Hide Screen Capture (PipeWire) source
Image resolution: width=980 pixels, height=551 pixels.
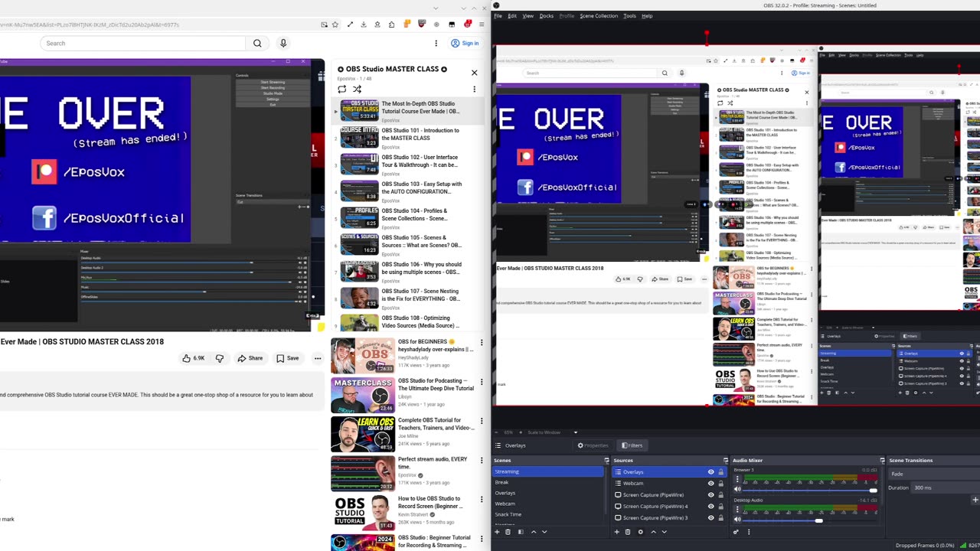[710, 495]
